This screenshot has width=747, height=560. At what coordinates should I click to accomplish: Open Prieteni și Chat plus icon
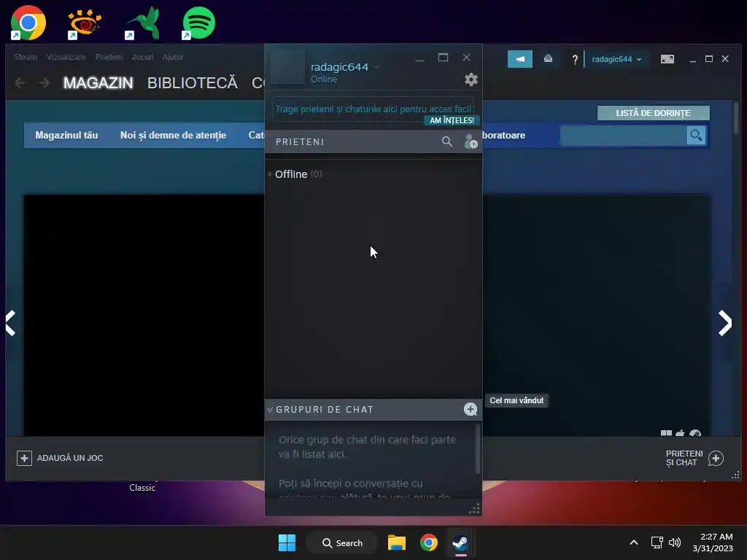click(x=716, y=458)
